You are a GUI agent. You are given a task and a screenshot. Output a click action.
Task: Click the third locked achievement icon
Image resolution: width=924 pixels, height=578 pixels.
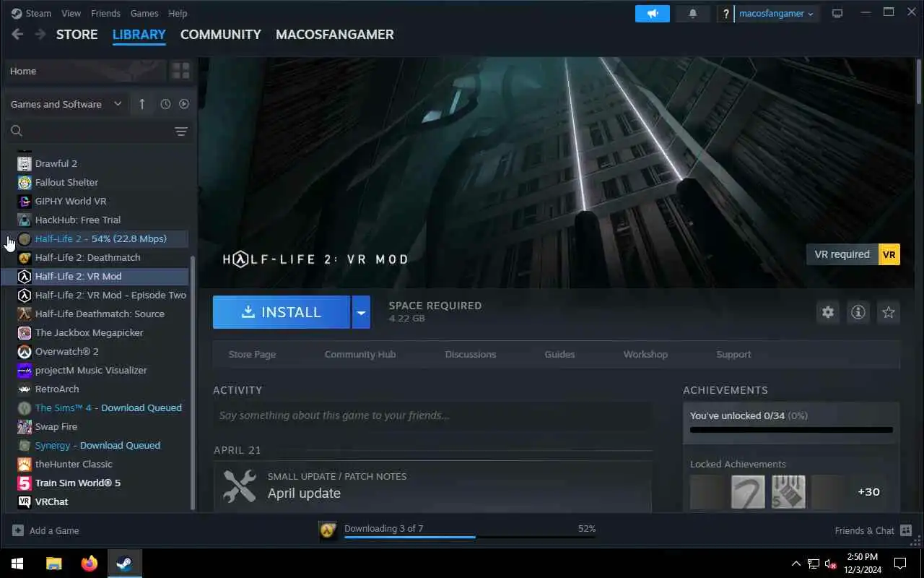tap(788, 491)
